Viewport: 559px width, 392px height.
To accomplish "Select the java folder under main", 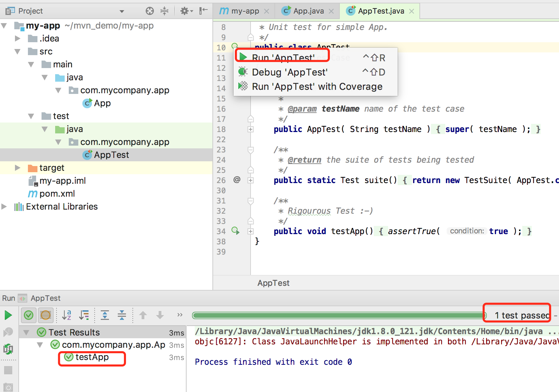I will (x=69, y=77).
